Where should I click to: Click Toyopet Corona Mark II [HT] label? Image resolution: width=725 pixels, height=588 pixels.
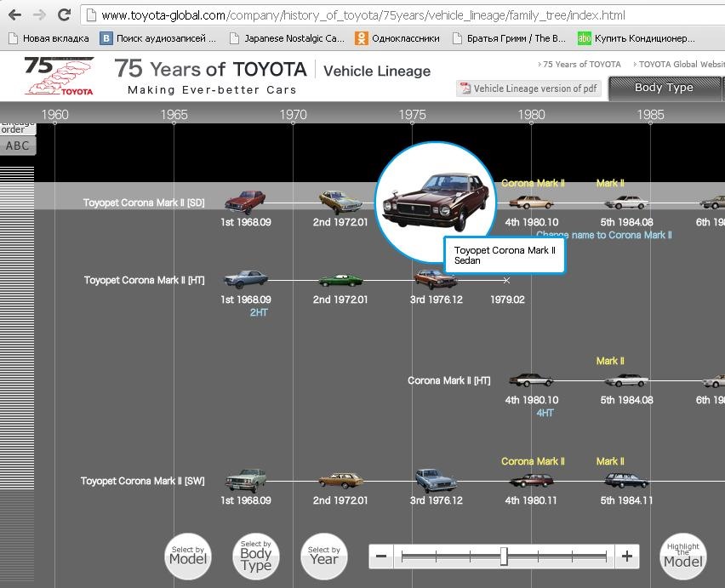point(145,280)
